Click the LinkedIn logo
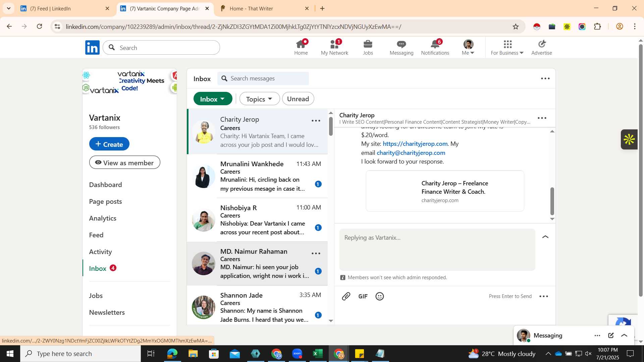Screen dimensions: 644x362 (92, 48)
